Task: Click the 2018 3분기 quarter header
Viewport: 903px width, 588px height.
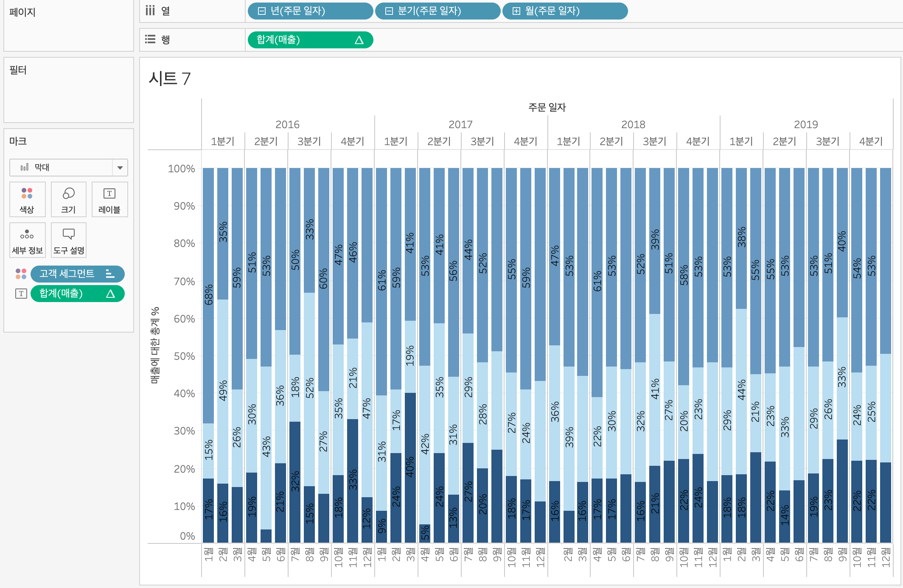Action: (x=654, y=141)
